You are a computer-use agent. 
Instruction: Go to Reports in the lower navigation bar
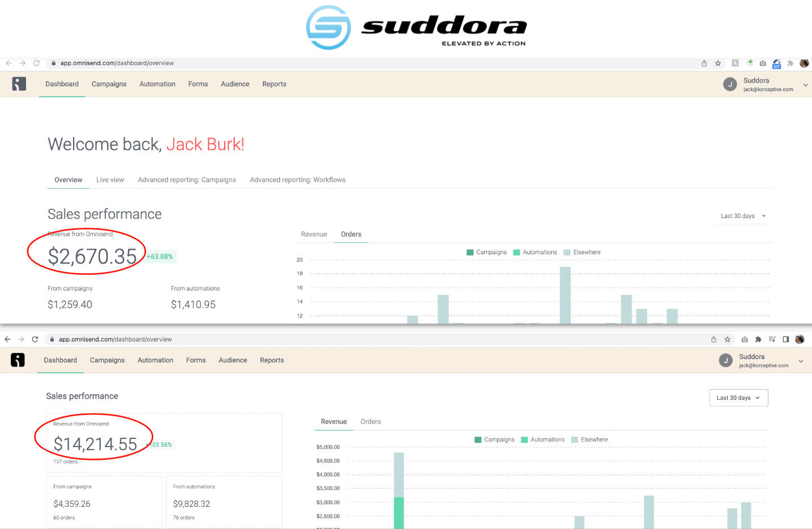[272, 360]
